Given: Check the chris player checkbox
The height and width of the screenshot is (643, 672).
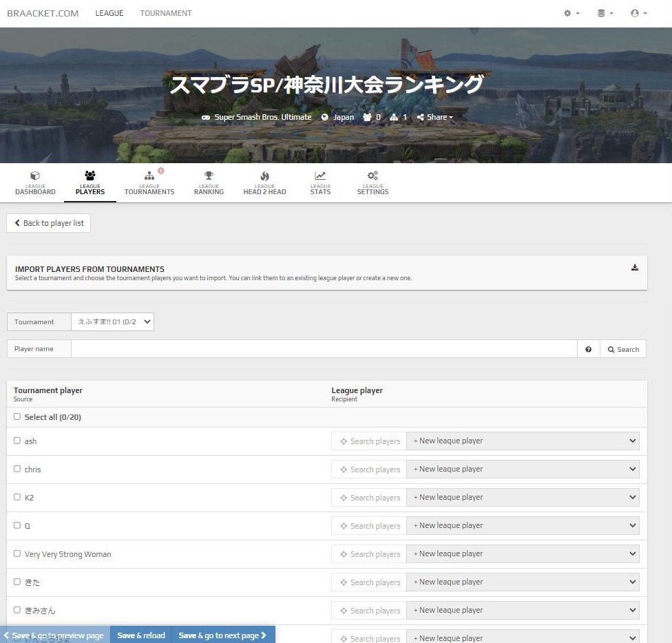Looking at the screenshot, I should 17,469.
